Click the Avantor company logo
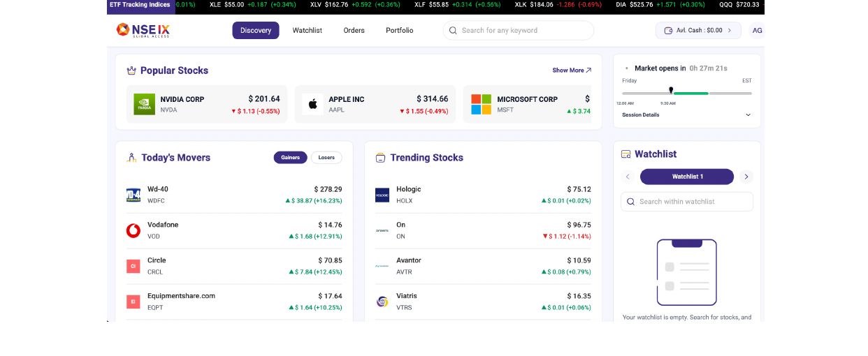This screenshot has height=356, width=868. [382, 266]
